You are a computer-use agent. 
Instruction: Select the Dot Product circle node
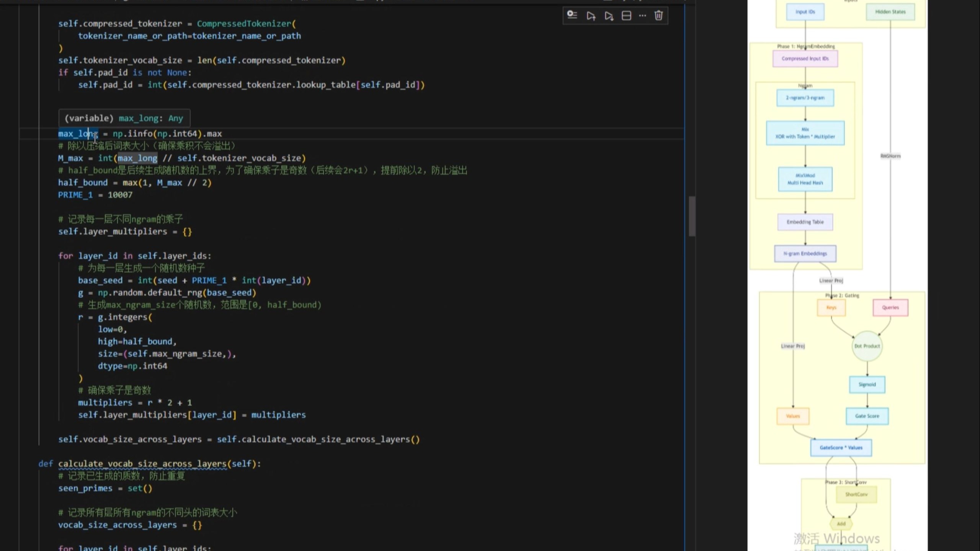(x=867, y=346)
